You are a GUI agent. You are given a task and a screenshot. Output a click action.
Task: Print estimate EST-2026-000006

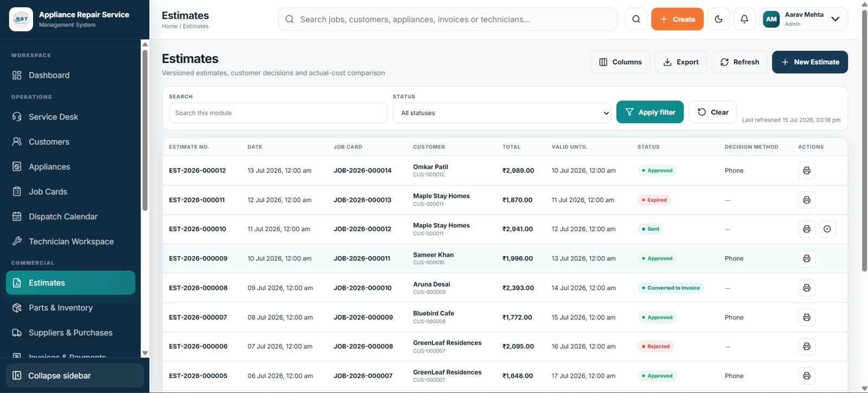807,346
